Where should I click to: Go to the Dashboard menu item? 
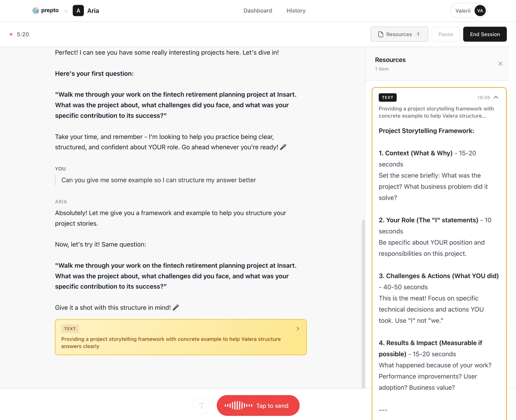[258, 11]
